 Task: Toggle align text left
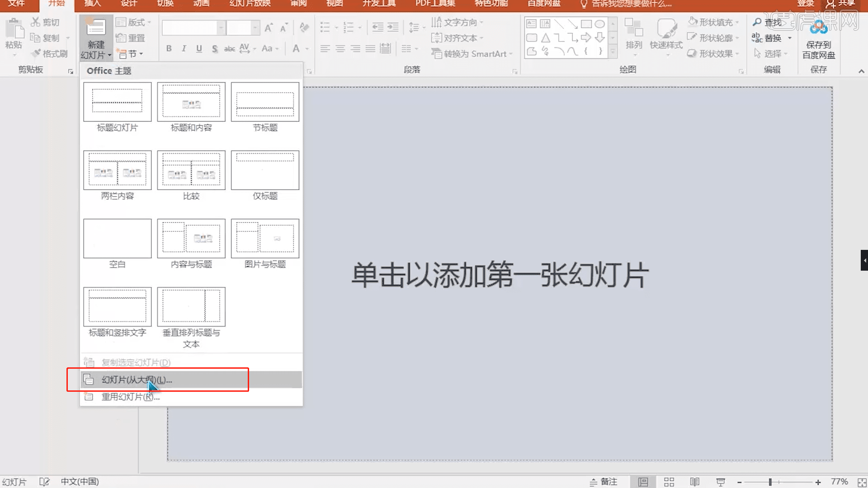pos(325,48)
